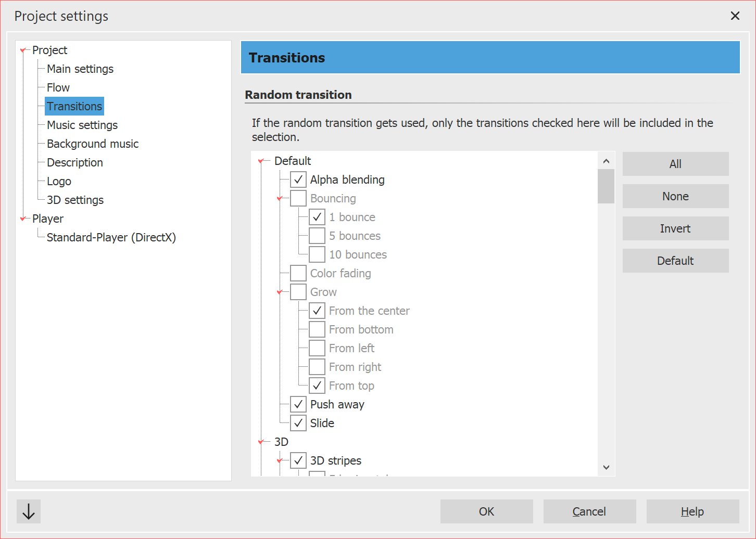Viewport: 756px width, 539px height.
Task: Select Main settings in the sidebar
Action: [x=80, y=68]
